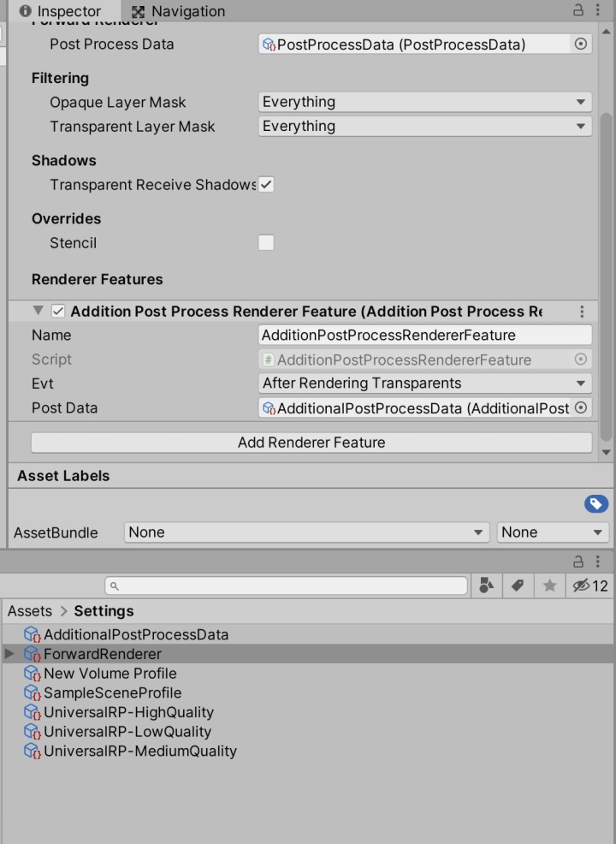This screenshot has height=844, width=616.
Task: Click the UniversalRP-MediumQuality asset icon
Action: (x=33, y=751)
